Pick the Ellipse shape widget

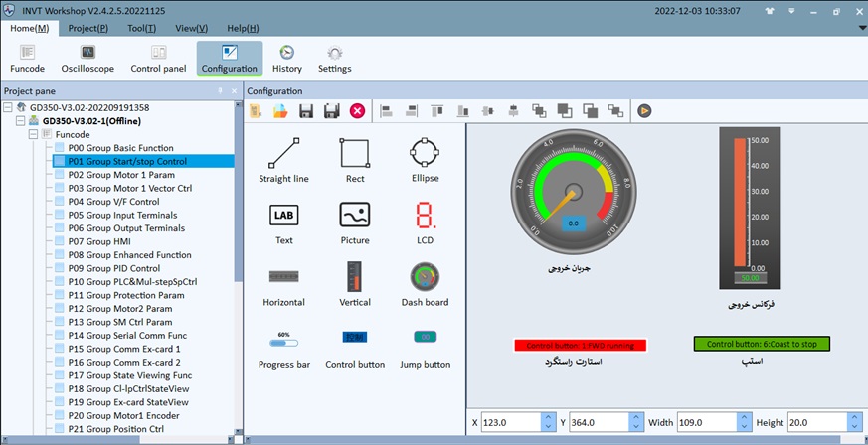coord(425,161)
